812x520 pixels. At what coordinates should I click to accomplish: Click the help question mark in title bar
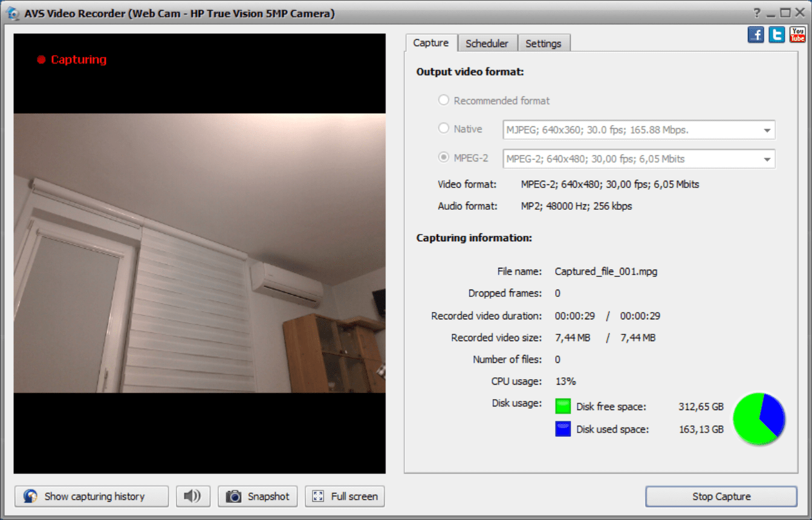(757, 13)
